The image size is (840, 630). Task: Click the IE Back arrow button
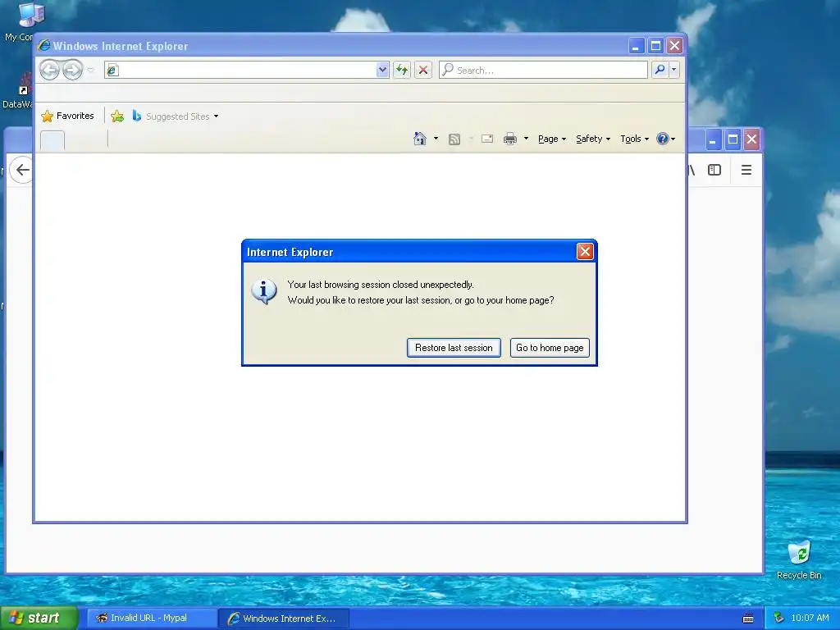(49, 70)
